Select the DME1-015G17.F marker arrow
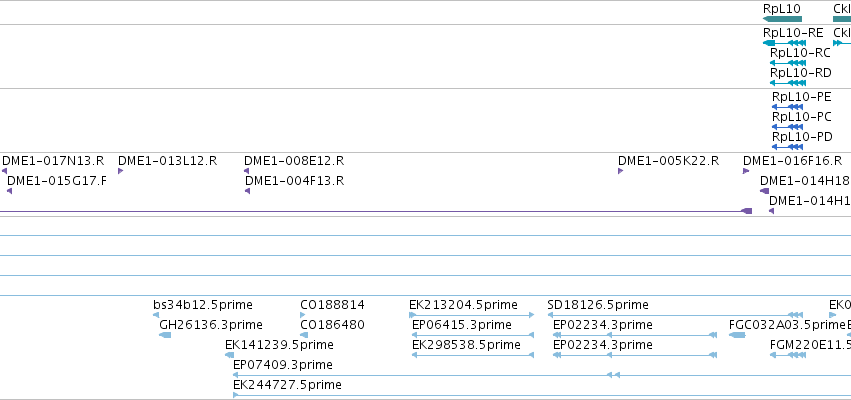This screenshot has width=851, height=400. tap(9, 191)
